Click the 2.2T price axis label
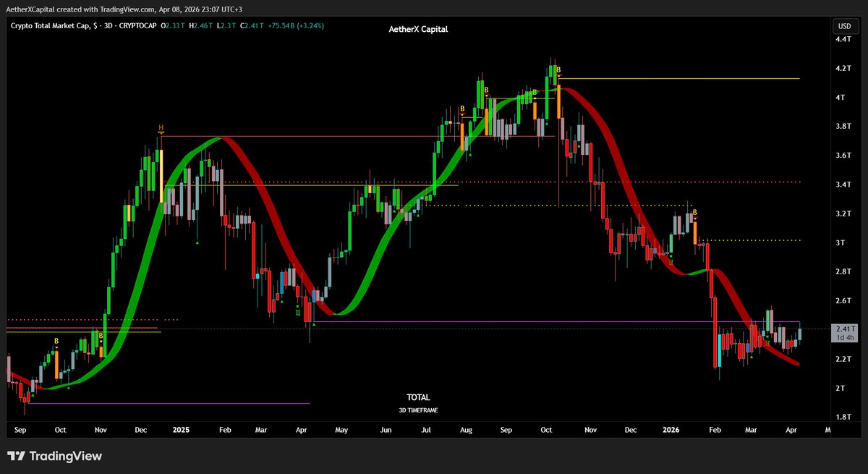This screenshot has width=868, height=474. pyautogui.click(x=843, y=359)
